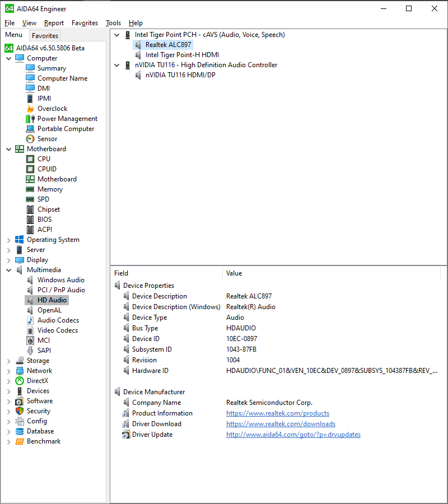Viewport: 448px width, 504px height.
Task: Click the Chipset icon
Action: click(x=30, y=209)
